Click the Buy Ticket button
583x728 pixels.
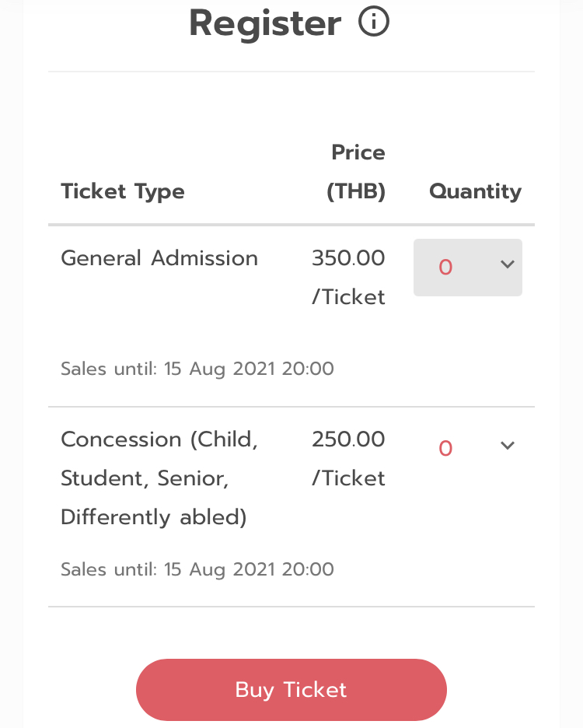pos(291,689)
